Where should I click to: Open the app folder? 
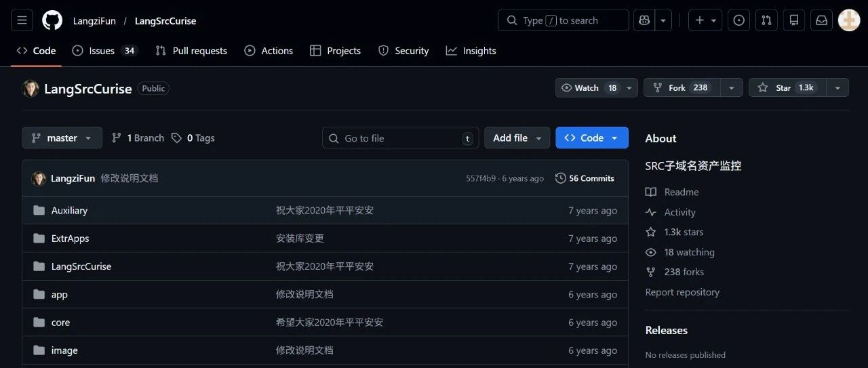(x=60, y=295)
